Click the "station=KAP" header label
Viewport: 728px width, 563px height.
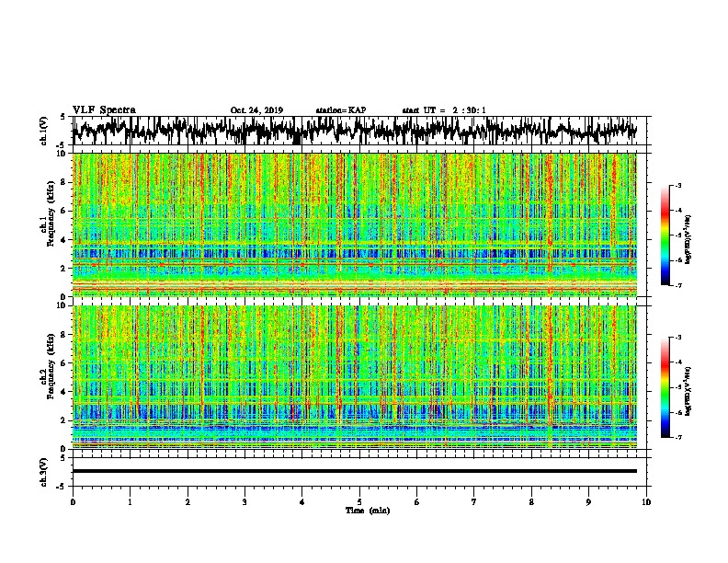tap(341, 110)
